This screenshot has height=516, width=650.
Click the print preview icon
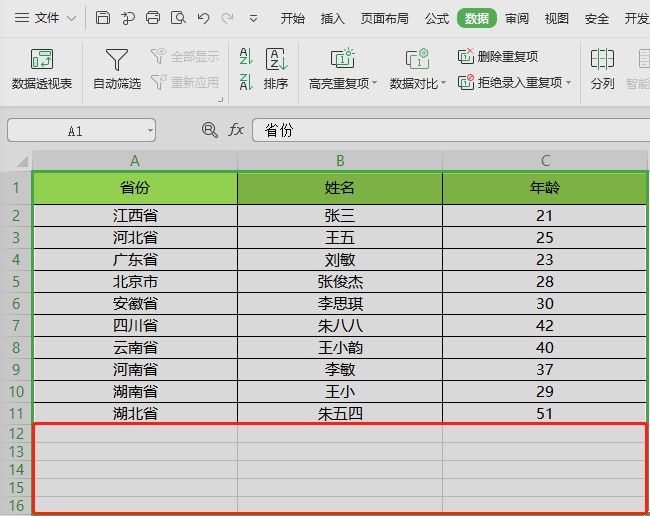point(178,18)
